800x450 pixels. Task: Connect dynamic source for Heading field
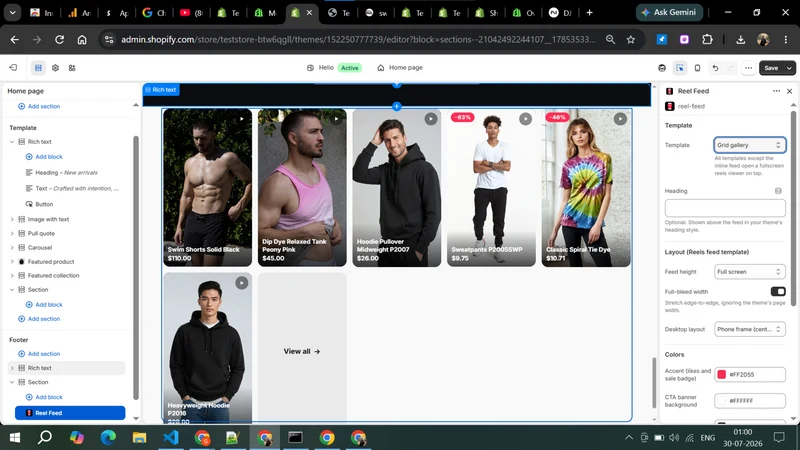pyautogui.click(x=778, y=191)
